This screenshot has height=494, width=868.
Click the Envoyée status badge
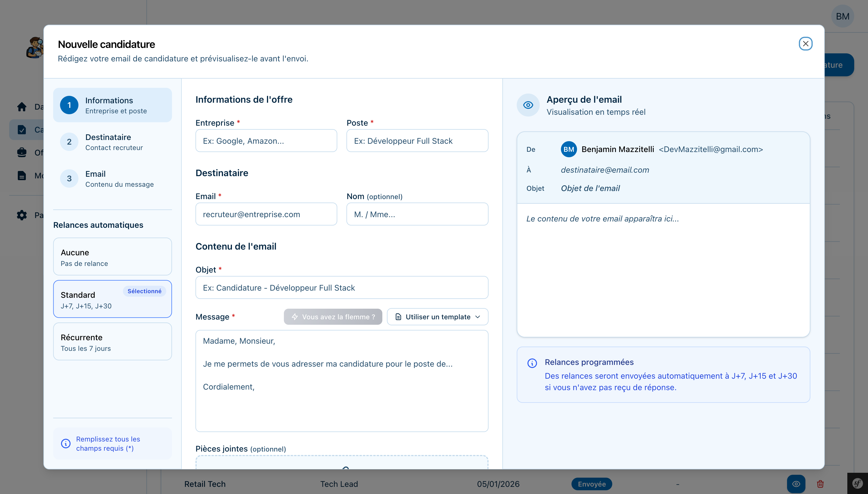(x=591, y=484)
